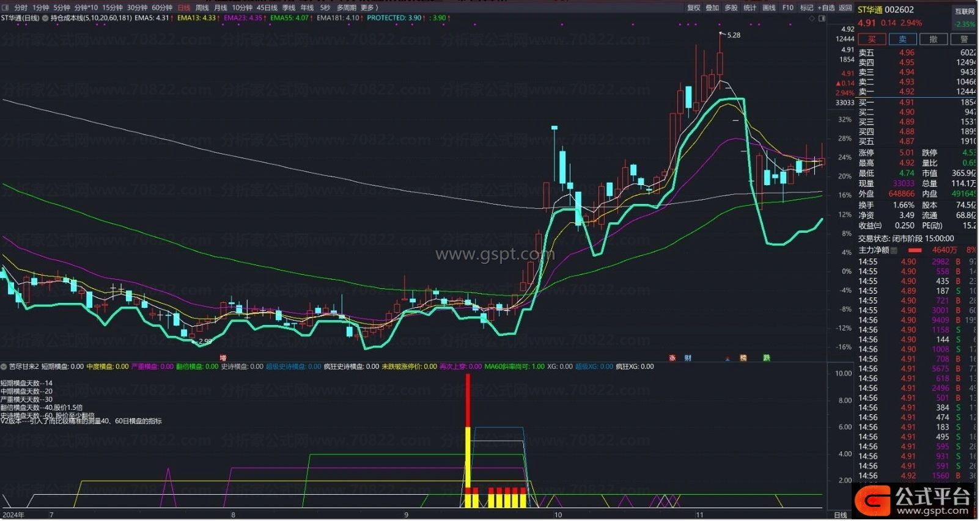Click the 日线 label at bottom right
The image size is (980, 521).
coord(841,516)
